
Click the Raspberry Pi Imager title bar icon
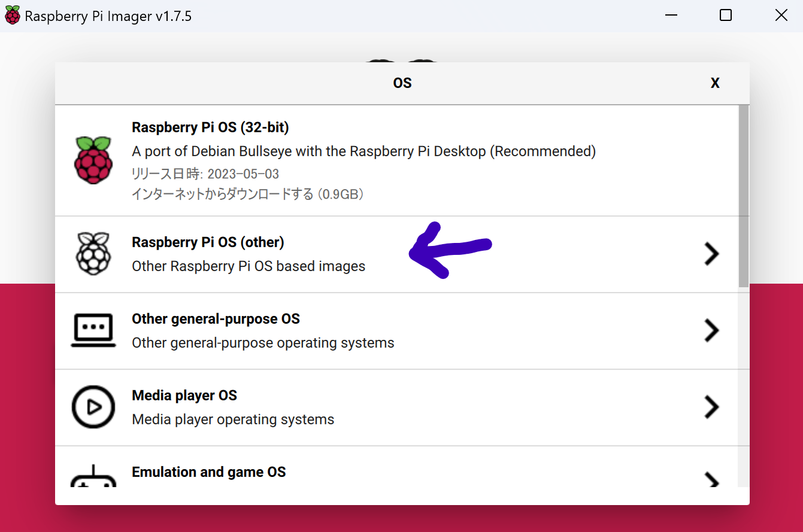coord(12,16)
